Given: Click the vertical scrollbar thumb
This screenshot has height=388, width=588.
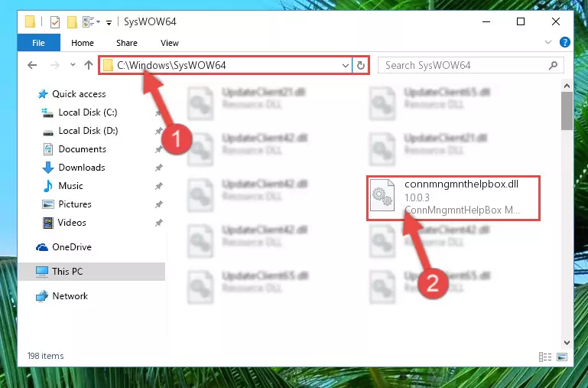Looking at the screenshot, I should pos(567,111).
